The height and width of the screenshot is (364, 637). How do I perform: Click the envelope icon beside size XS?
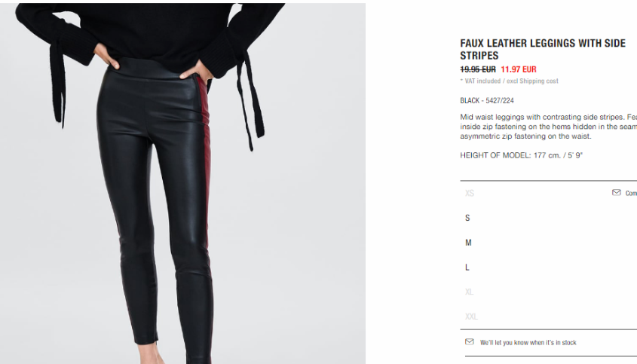coord(617,192)
